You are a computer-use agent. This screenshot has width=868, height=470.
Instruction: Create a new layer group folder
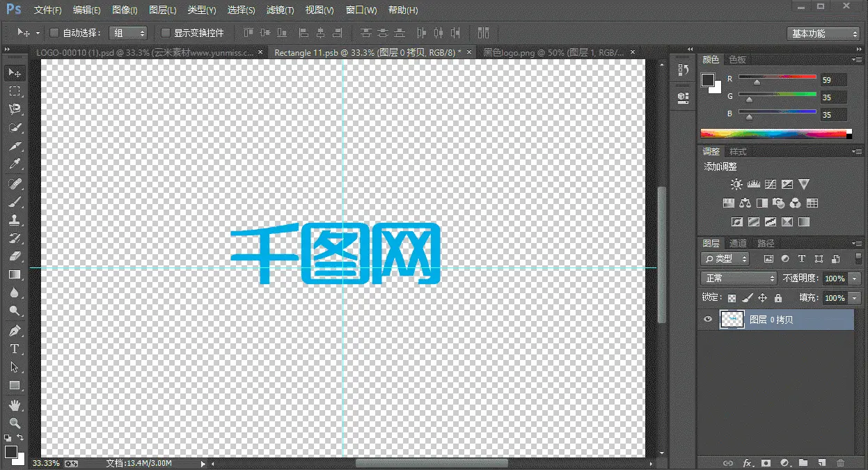coord(803,462)
